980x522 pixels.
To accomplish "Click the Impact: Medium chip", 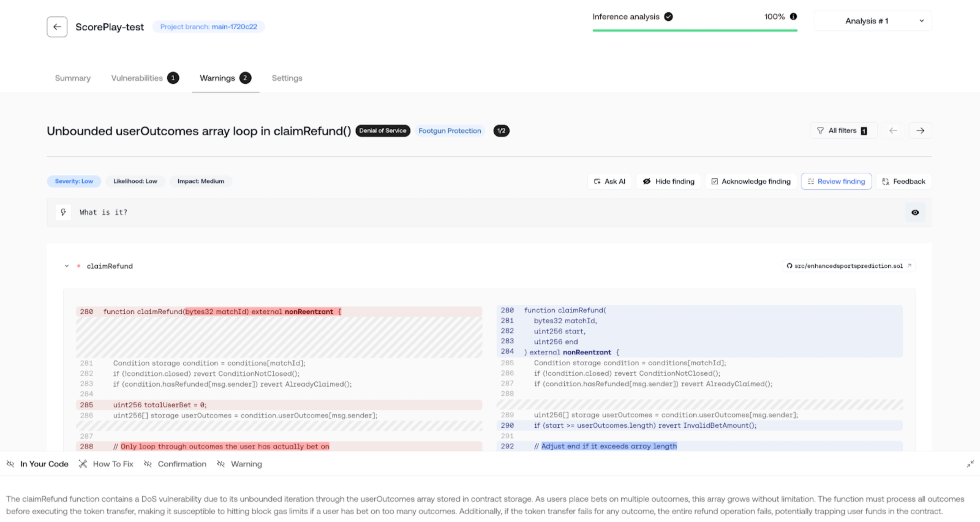I will point(201,181).
